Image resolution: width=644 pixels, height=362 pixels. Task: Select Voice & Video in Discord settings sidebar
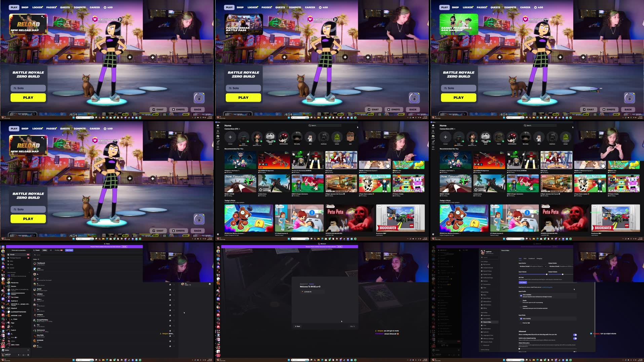coord(487,322)
